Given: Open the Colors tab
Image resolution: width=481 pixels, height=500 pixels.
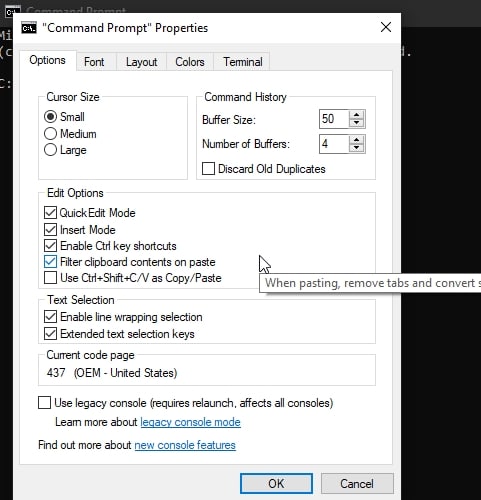Looking at the screenshot, I should coord(190,62).
